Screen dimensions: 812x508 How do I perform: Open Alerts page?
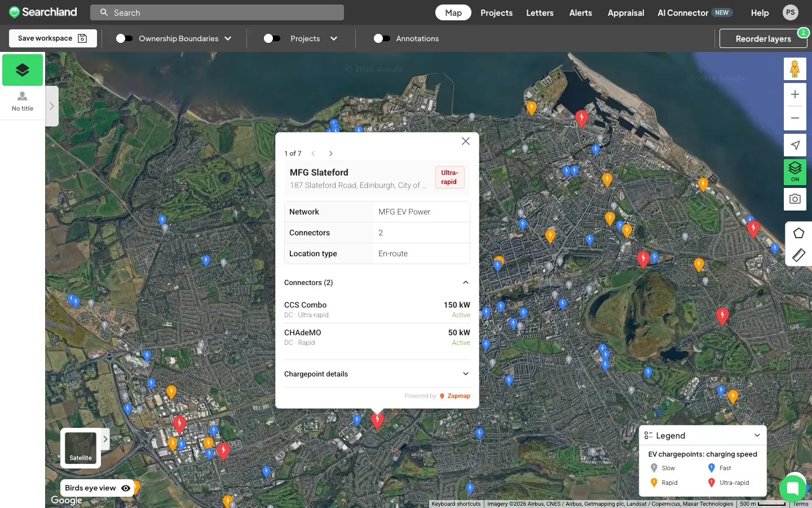tap(581, 12)
